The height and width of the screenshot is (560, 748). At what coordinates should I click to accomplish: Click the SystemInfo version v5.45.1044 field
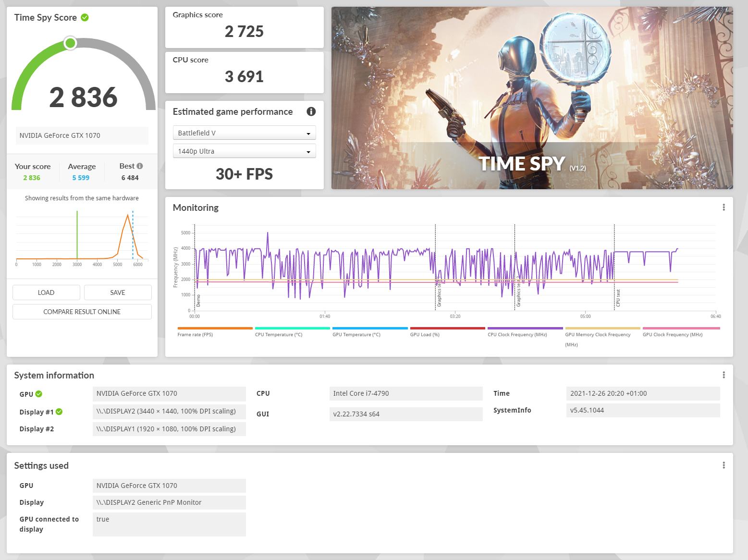(643, 410)
